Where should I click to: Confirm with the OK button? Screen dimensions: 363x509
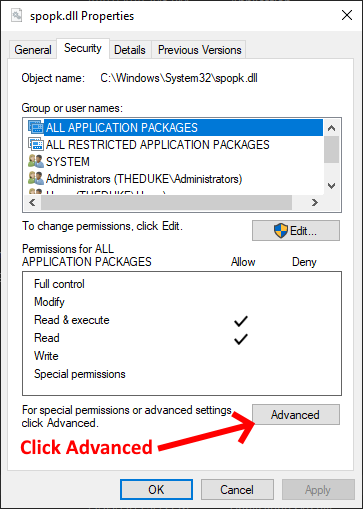click(156, 490)
